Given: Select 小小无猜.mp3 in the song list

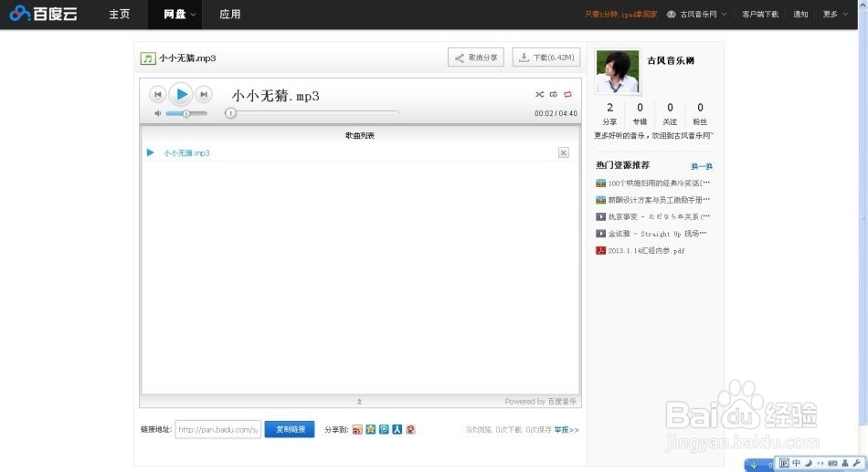Looking at the screenshot, I should [186, 153].
